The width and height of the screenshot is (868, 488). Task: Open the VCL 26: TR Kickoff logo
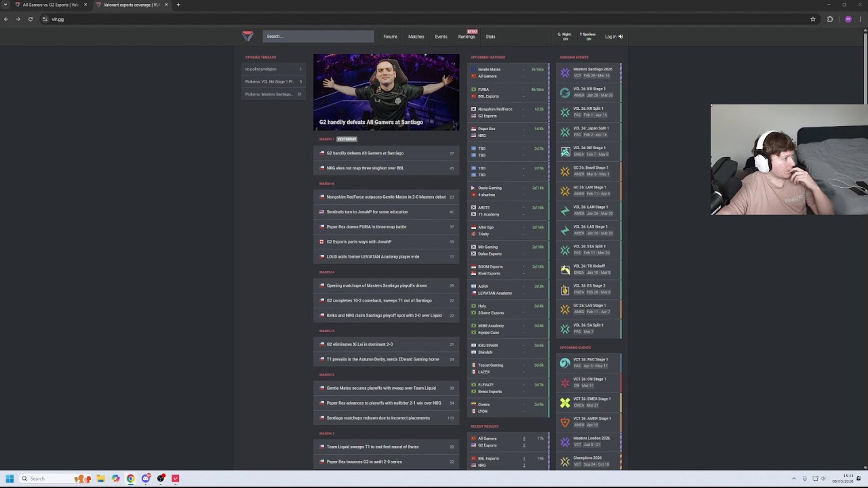coord(565,270)
